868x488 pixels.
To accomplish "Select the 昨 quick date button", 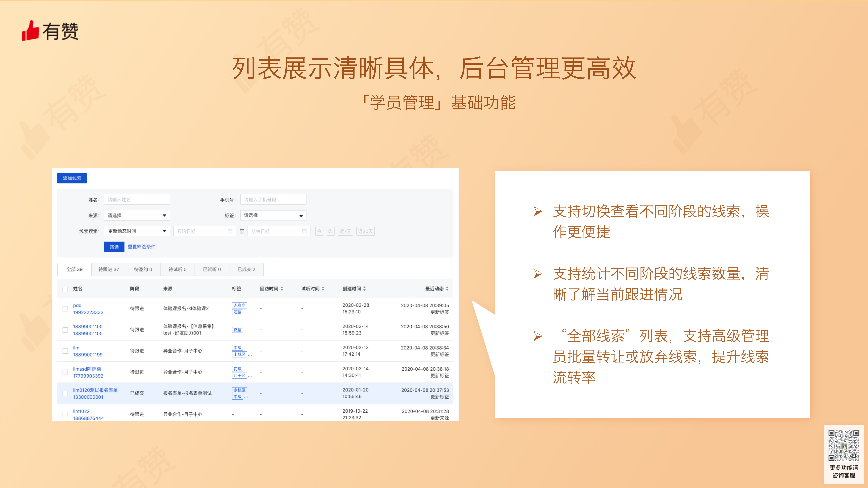I will [x=331, y=231].
